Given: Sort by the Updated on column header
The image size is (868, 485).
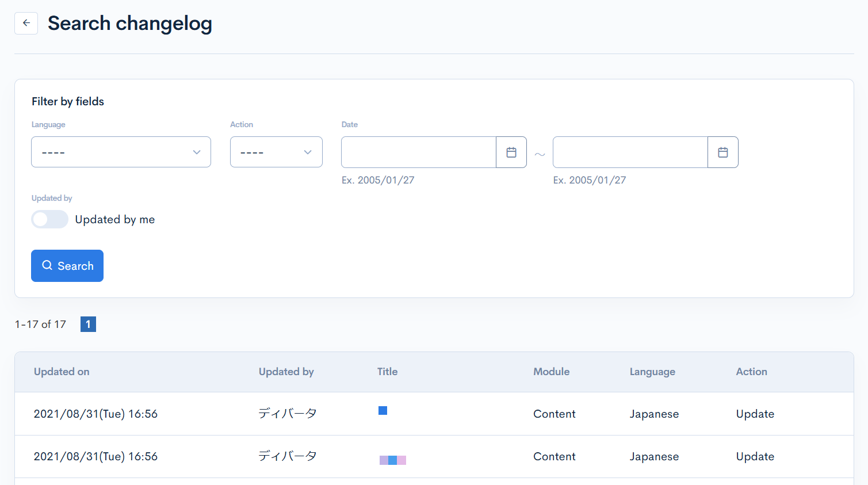Looking at the screenshot, I should tap(62, 372).
